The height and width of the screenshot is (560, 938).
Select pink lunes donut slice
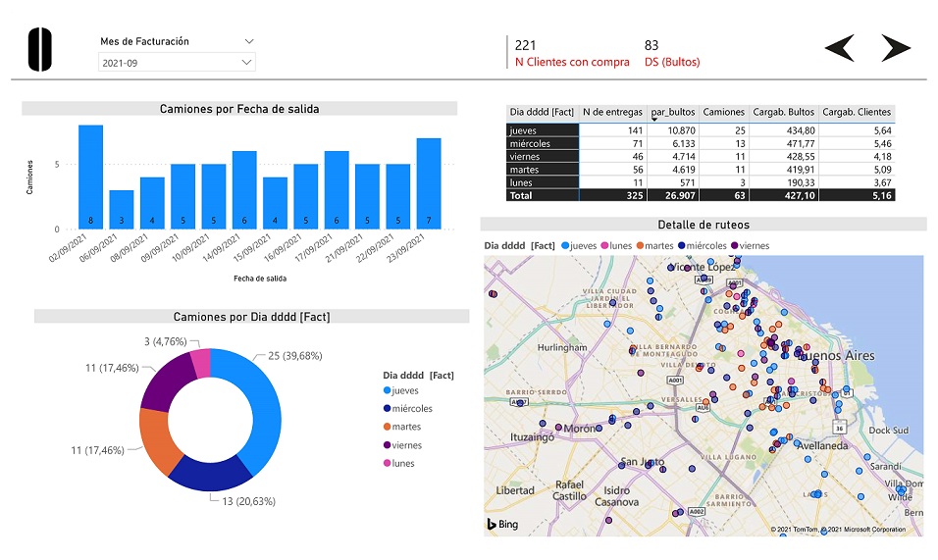[x=201, y=364]
